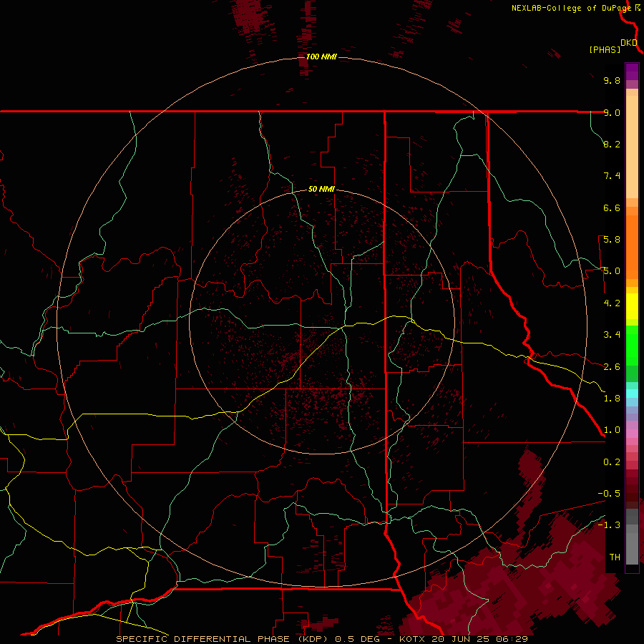Select the 5.8 scale value label
Screen dimensions: 644x644
click(x=612, y=240)
